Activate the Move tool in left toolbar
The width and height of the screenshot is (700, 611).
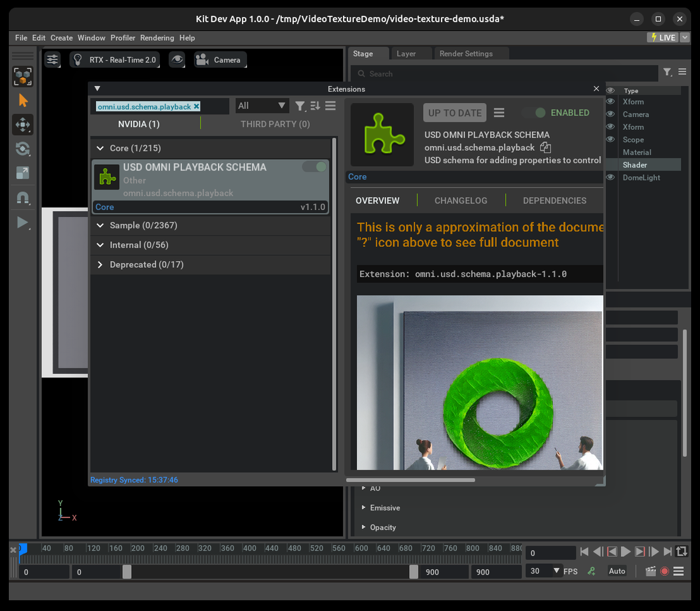point(23,125)
